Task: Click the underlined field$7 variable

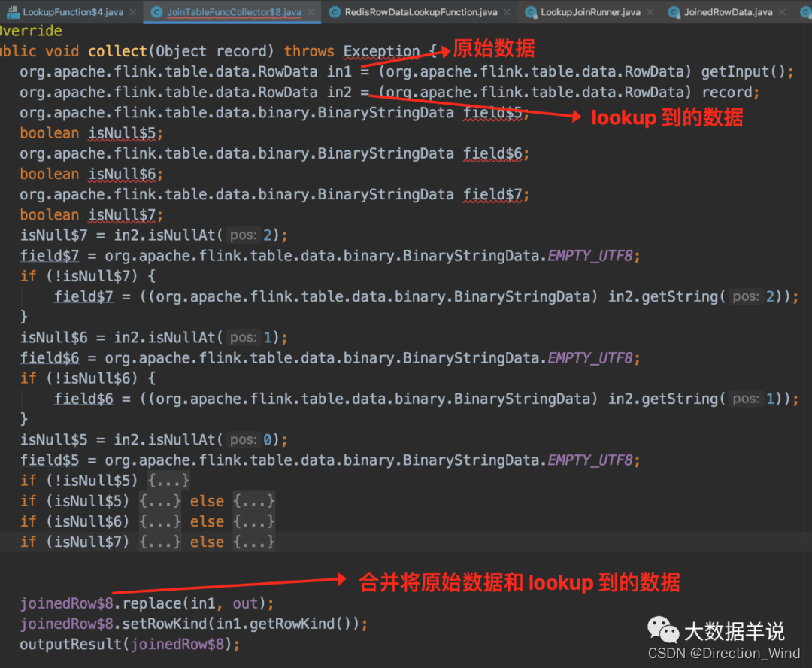Action: (49, 255)
